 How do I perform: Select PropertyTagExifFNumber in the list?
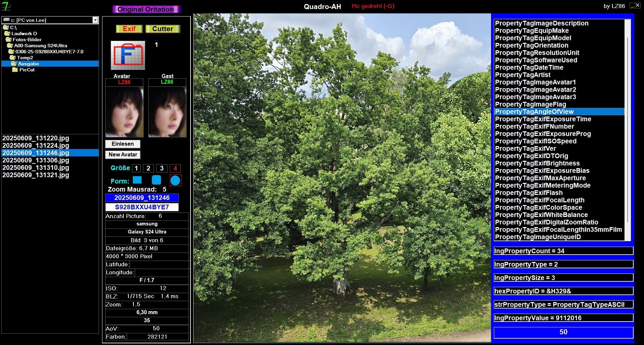coord(534,126)
